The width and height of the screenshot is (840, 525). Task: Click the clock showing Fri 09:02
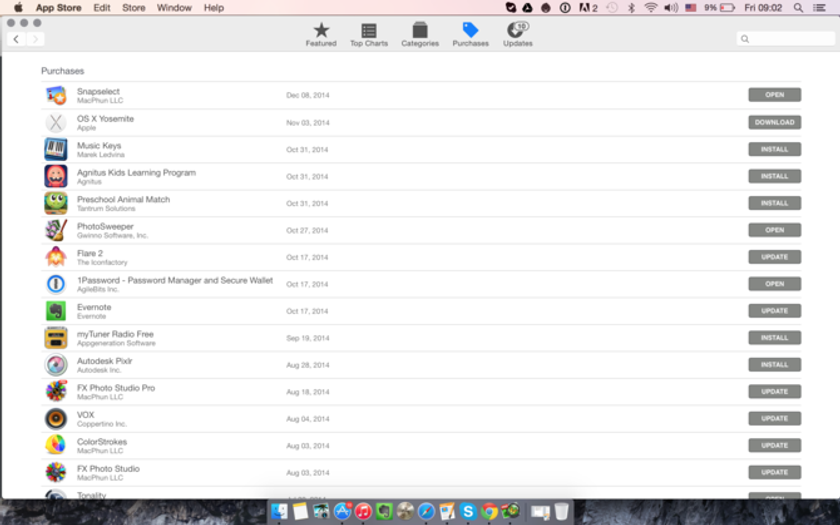coord(763,8)
